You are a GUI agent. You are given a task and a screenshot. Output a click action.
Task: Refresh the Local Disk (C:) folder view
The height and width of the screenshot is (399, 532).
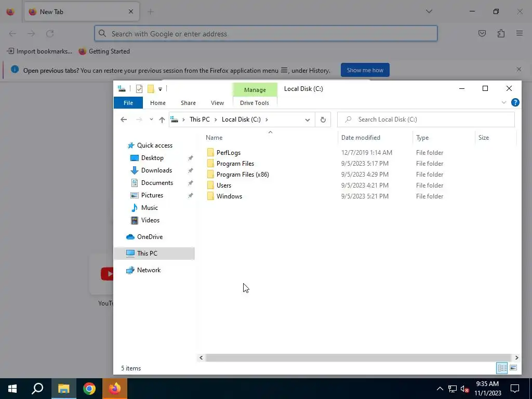(323, 119)
